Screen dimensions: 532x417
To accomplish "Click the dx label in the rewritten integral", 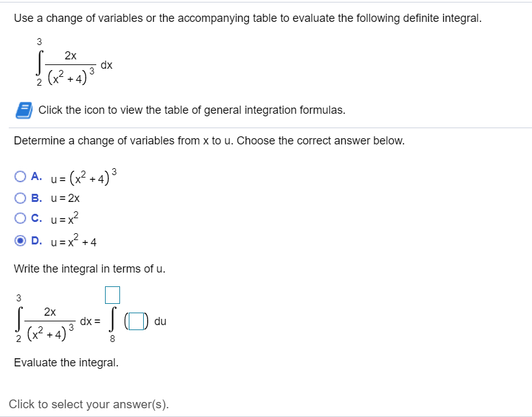I will point(86,321).
